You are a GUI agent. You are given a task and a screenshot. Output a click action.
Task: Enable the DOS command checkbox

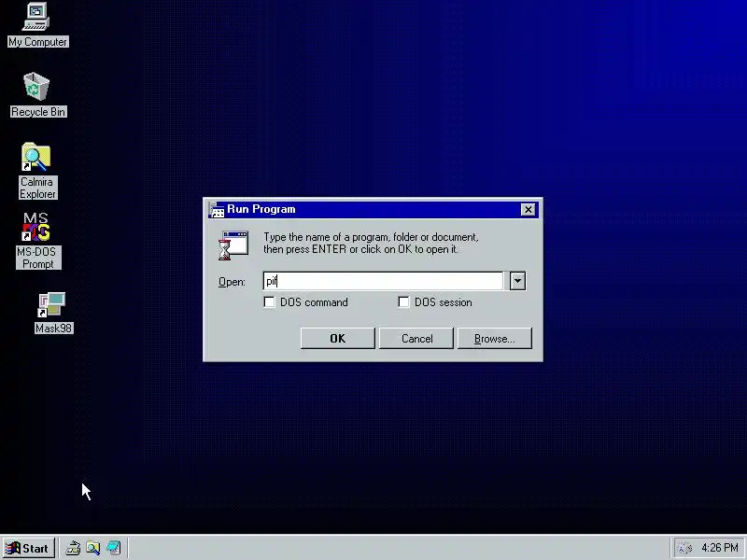click(269, 302)
